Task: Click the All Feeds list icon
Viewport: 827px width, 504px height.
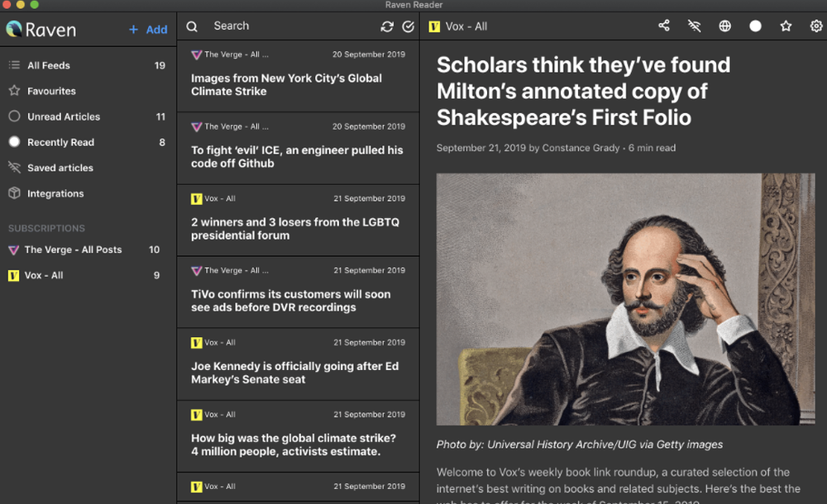Action: (x=14, y=64)
